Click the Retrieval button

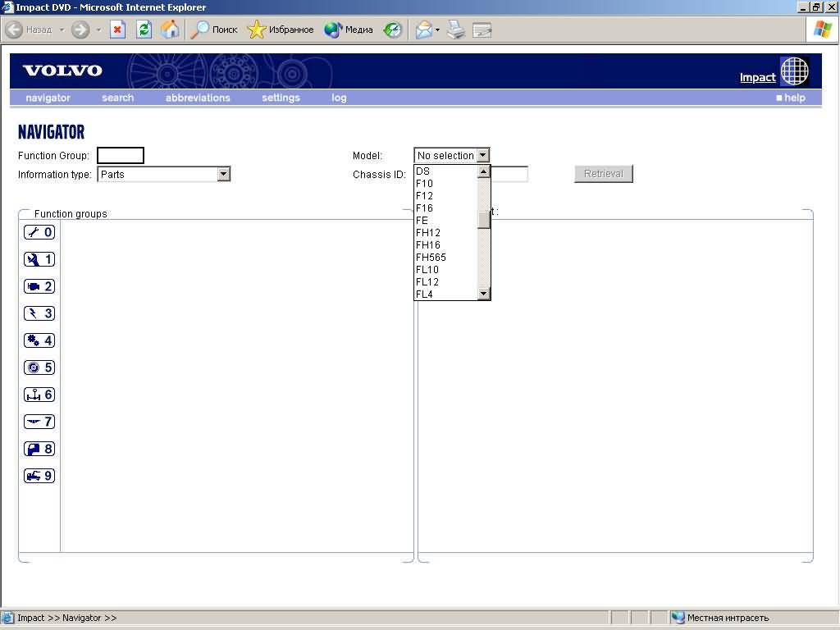coord(603,174)
